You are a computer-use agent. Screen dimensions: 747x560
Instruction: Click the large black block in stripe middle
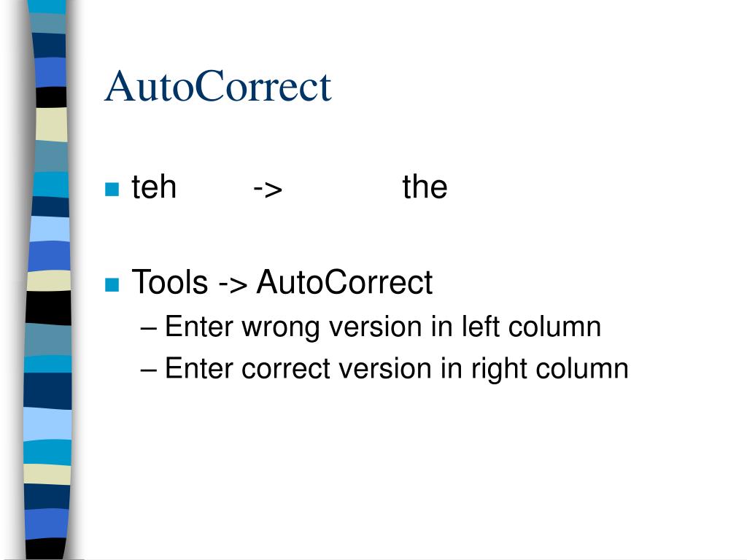coord(48,308)
